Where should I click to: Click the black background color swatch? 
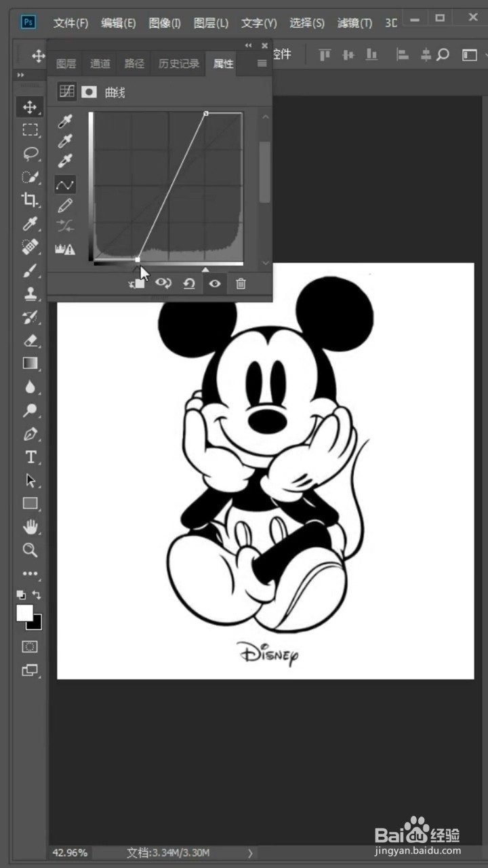(37, 623)
